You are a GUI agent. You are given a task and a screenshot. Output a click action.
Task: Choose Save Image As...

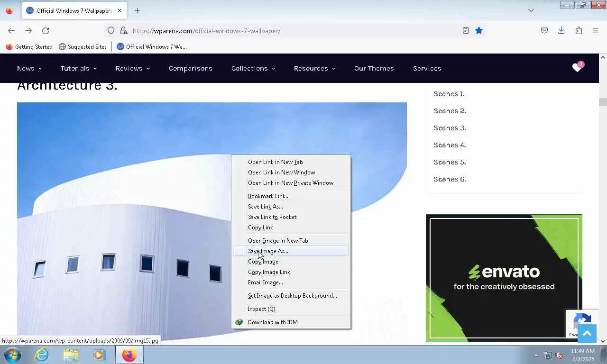coord(291,251)
